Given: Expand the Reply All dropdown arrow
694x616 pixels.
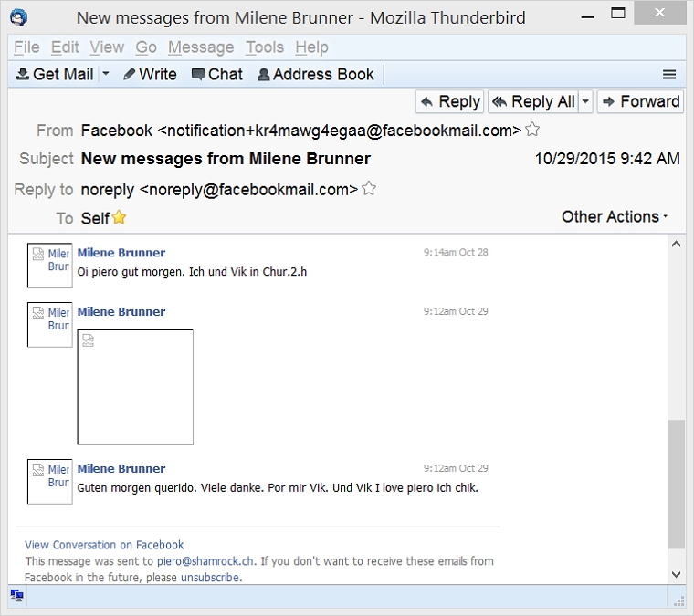Looking at the screenshot, I should [x=585, y=101].
